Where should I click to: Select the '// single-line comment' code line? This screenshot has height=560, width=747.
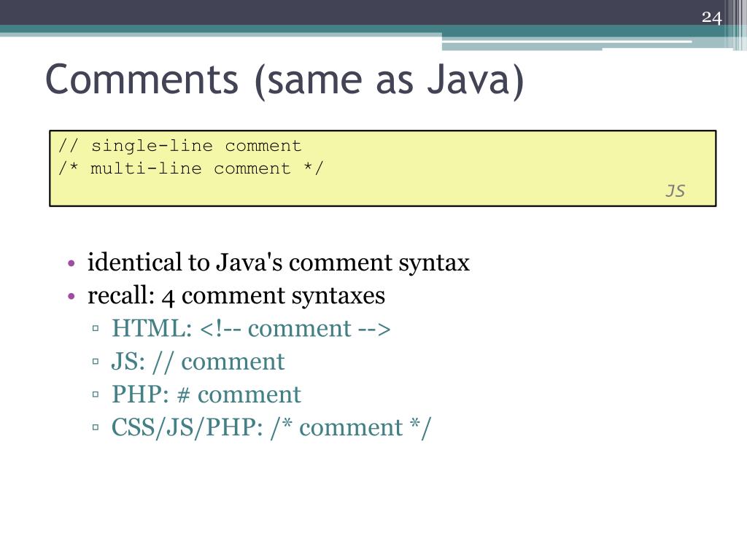(x=179, y=145)
